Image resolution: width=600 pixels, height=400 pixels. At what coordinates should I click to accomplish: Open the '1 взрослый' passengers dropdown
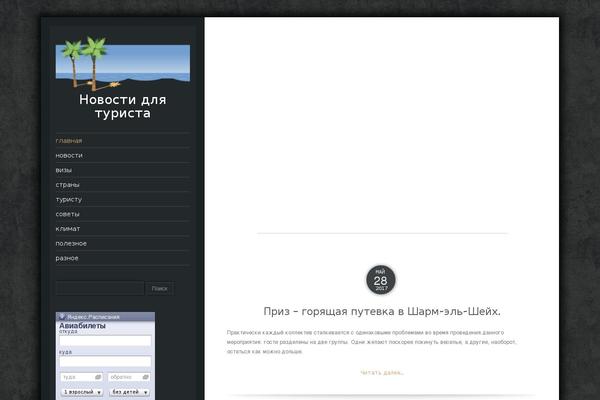(82, 392)
